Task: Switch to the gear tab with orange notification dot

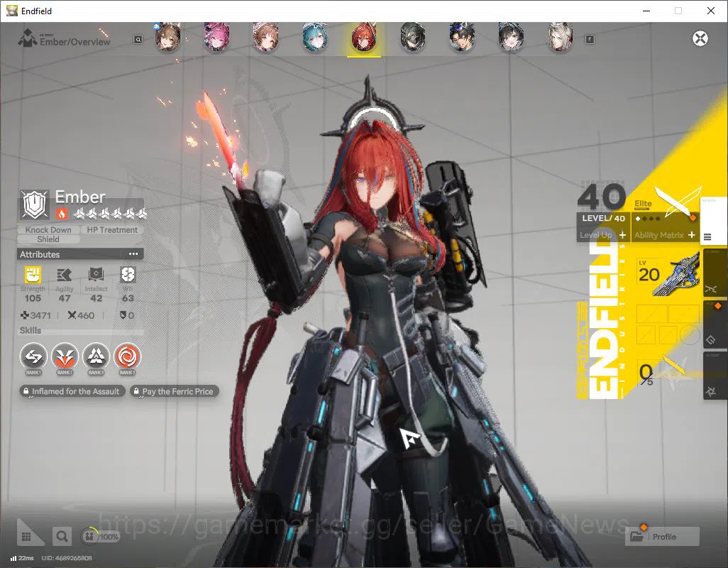Action: 715,324
